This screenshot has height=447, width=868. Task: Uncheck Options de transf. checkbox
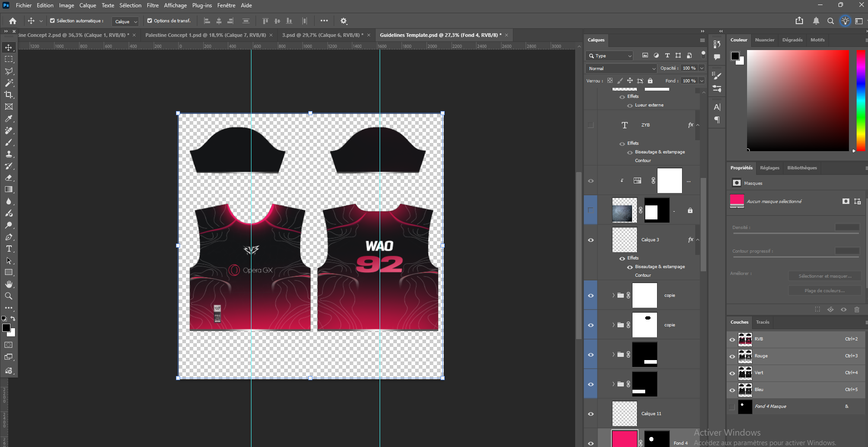coord(150,21)
